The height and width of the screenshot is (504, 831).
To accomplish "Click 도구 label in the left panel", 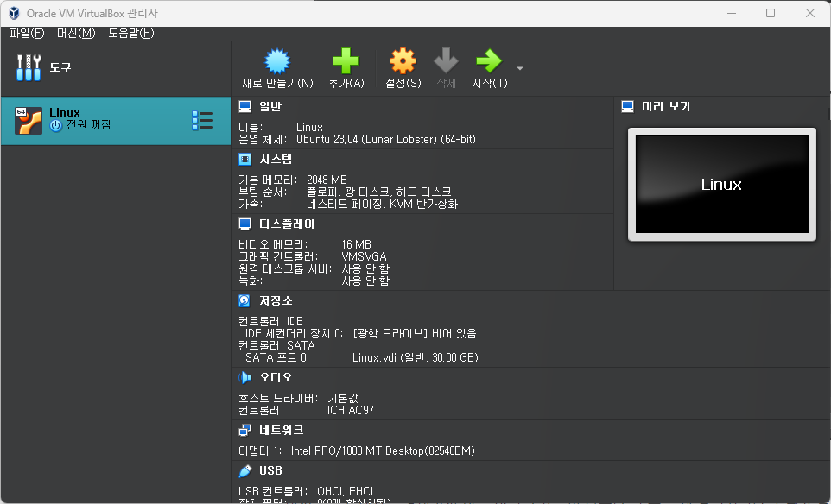I will (x=60, y=67).
